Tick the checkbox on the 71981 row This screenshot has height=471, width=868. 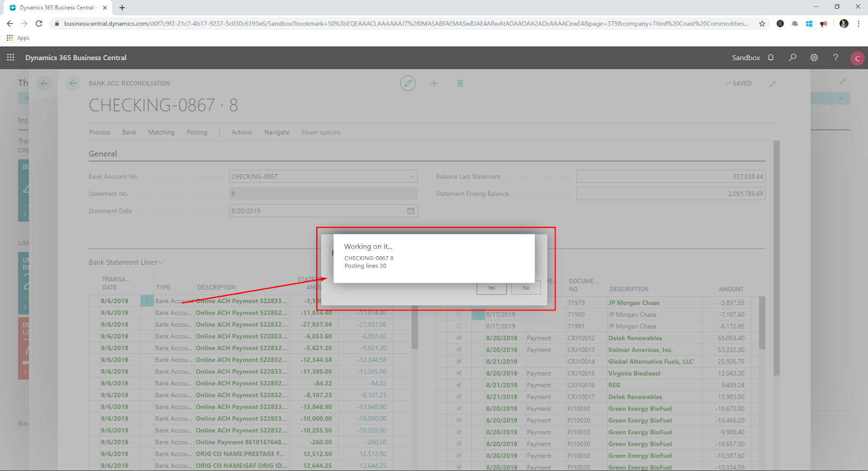pyautogui.click(x=459, y=326)
